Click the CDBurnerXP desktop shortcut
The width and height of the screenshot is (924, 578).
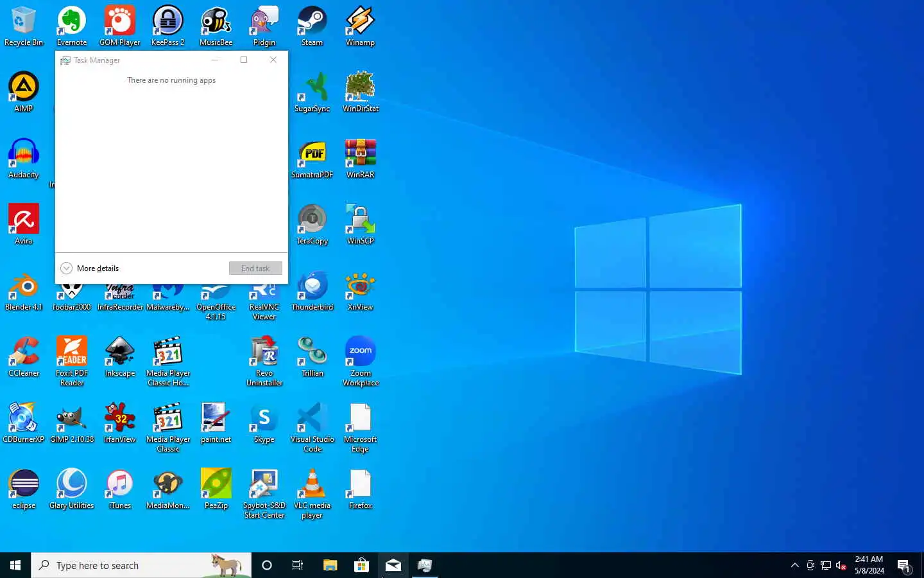[x=24, y=423]
